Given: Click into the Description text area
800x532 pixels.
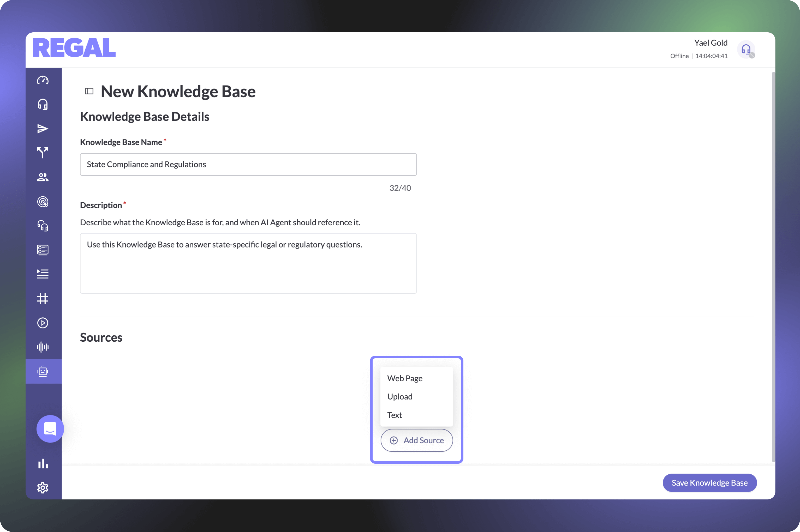Looking at the screenshot, I should 248,263.
